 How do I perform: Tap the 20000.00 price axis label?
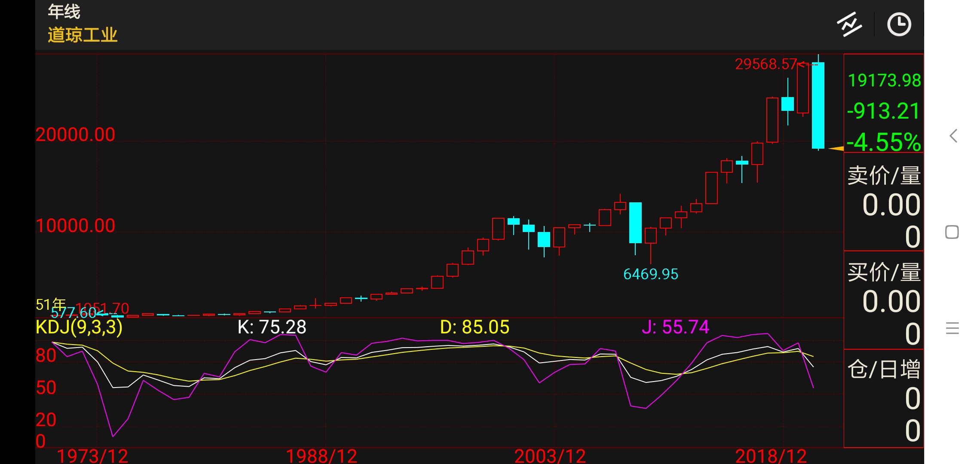pos(75,135)
